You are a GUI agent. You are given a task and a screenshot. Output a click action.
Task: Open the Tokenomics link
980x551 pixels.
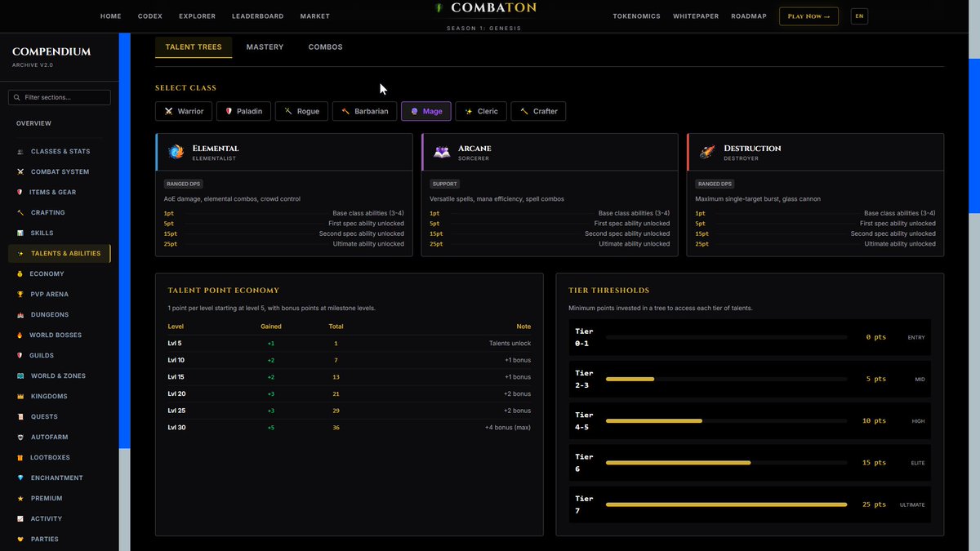[x=636, y=16]
